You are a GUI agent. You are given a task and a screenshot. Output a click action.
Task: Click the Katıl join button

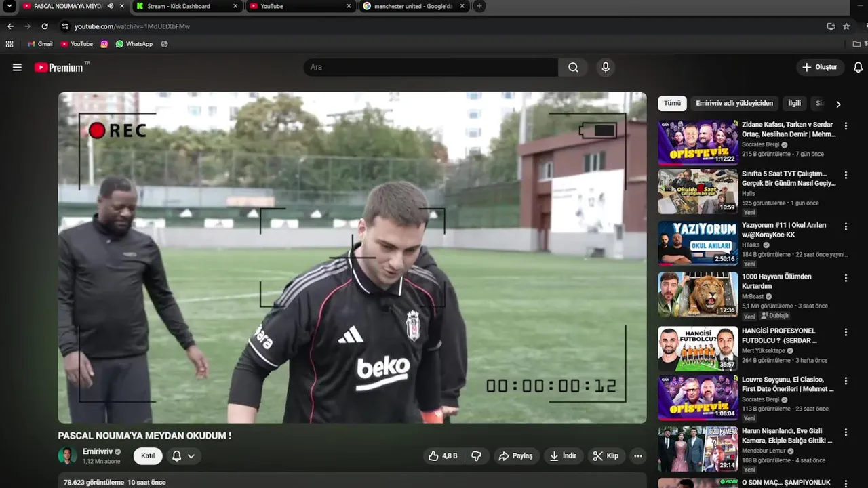point(148,456)
